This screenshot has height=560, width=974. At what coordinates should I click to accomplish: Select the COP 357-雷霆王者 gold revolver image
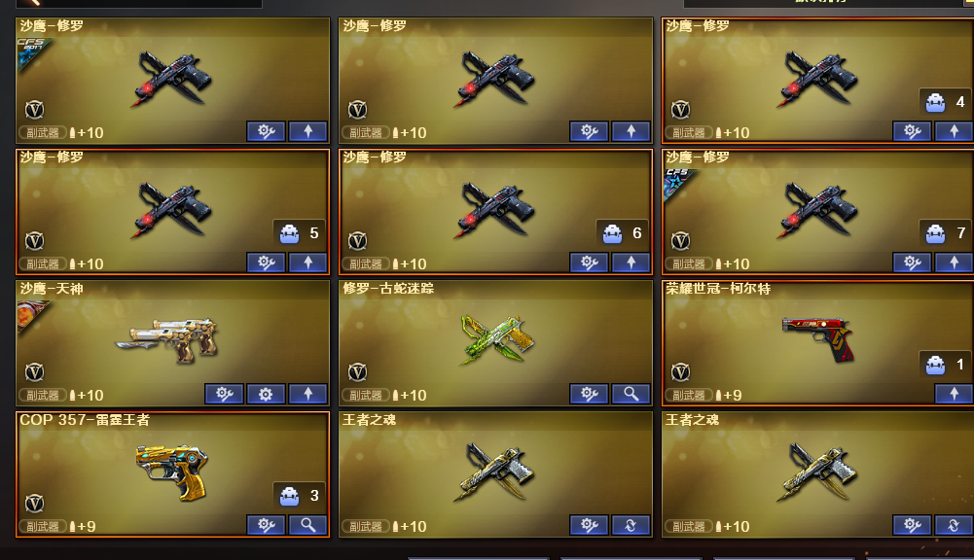tap(172, 472)
